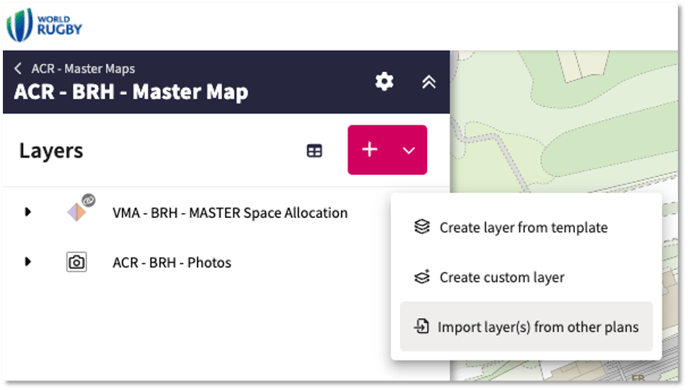Click the custom layer icon with sparkle
Screen dimensions: 688x390
[x=422, y=277]
